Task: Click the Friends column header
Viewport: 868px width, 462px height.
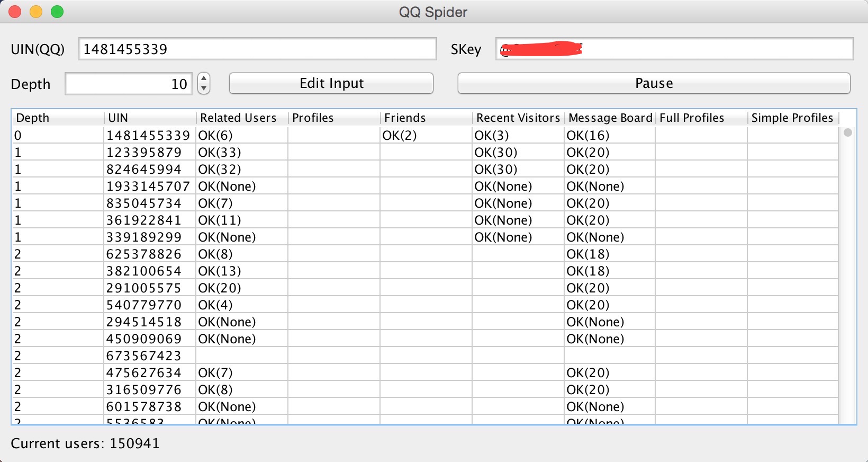Action: click(x=426, y=118)
